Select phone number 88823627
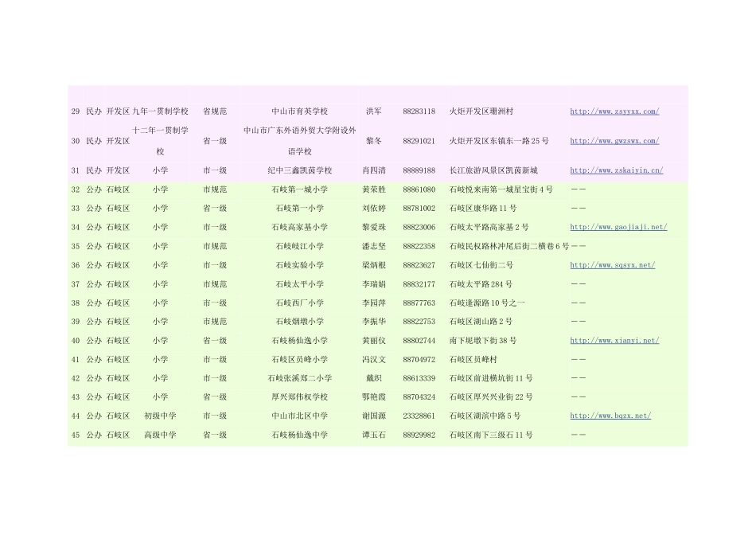The height and width of the screenshot is (535, 756). click(x=419, y=265)
